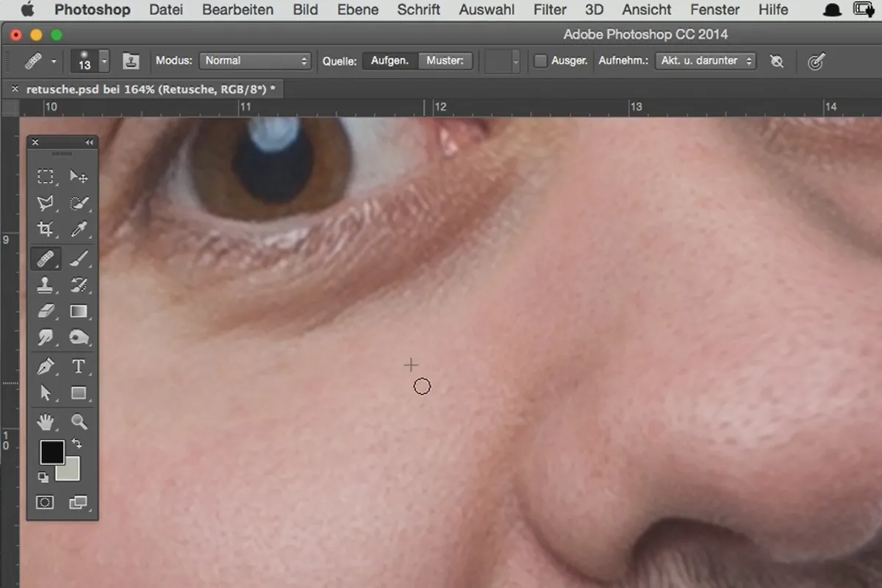The width and height of the screenshot is (882, 588).
Task: Enable the Ausger. checkbox
Action: [x=540, y=62]
